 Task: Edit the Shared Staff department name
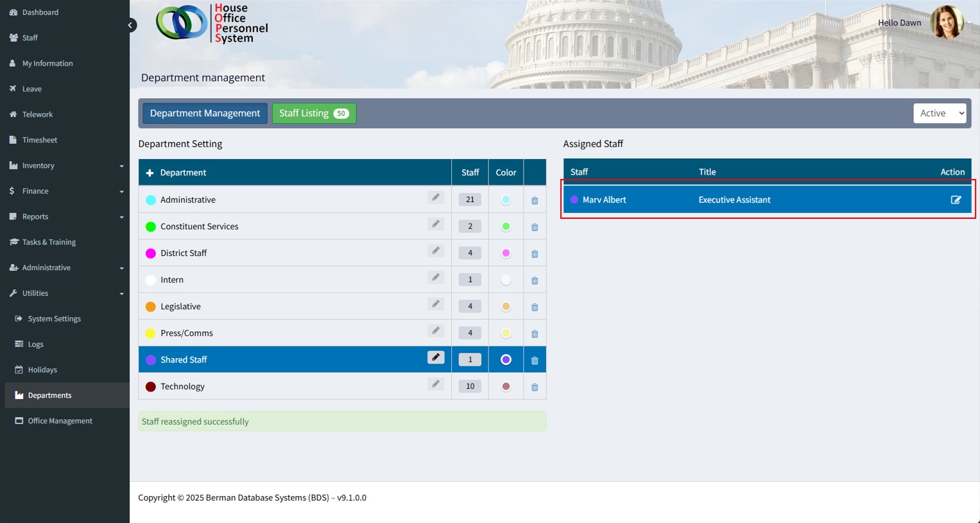(436, 357)
